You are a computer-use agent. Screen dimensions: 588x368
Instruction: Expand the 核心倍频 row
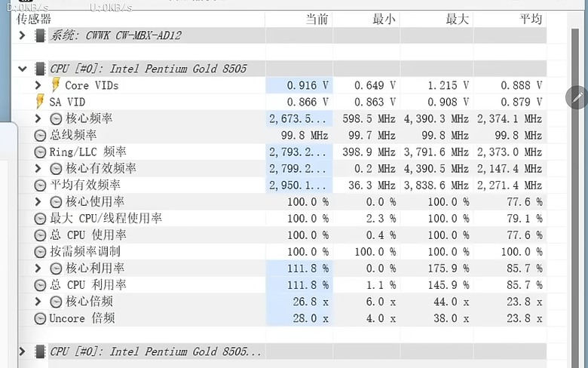point(38,302)
